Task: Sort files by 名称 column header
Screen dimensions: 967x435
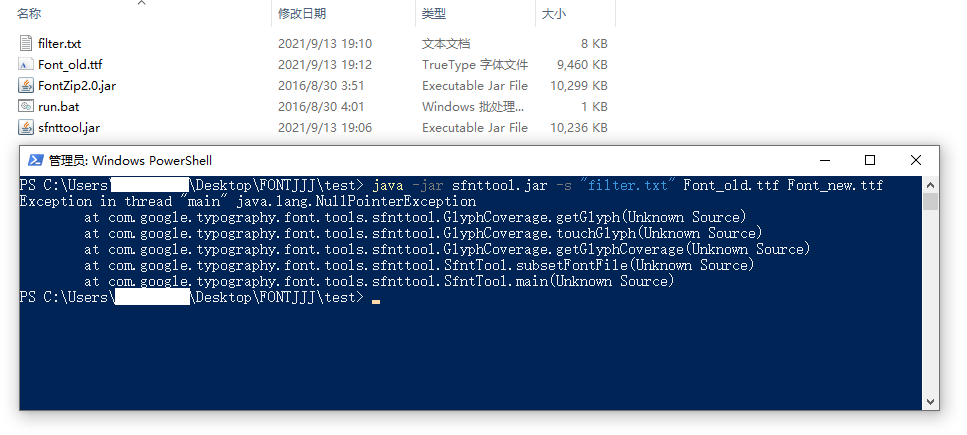Action: [29, 14]
